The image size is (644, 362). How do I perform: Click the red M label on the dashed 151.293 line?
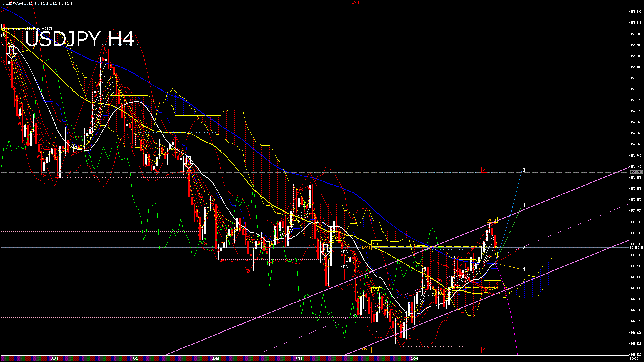coord(484,170)
